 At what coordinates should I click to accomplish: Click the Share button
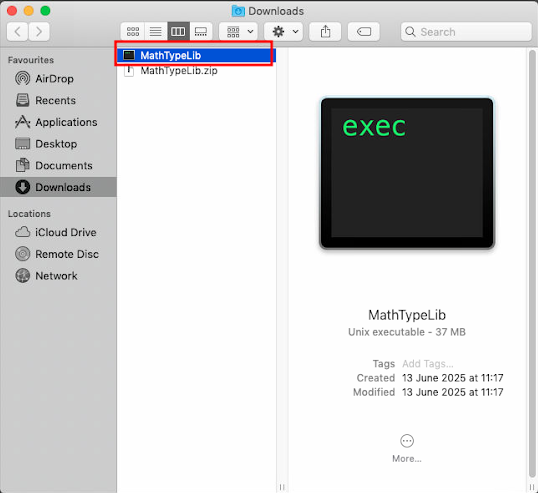coord(325,32)
